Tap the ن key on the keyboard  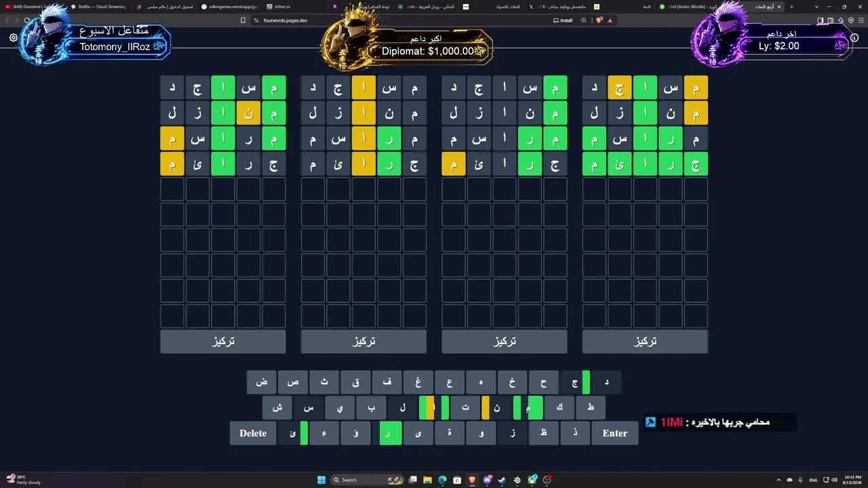[497, 408]
